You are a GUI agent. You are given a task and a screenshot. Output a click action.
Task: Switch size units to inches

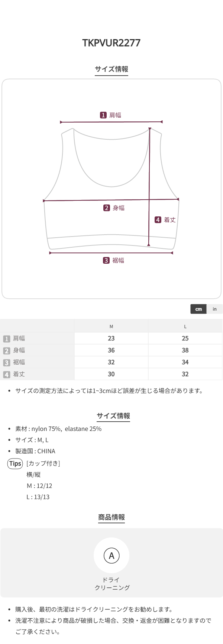pyautogui.click(x=214, y=309)
